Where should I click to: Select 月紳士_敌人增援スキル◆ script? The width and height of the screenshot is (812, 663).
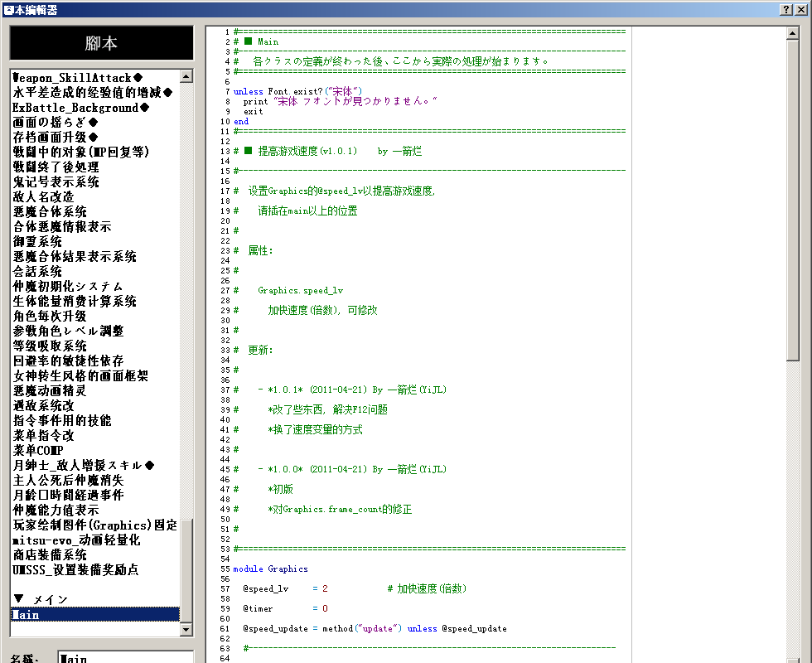[95, 466]
